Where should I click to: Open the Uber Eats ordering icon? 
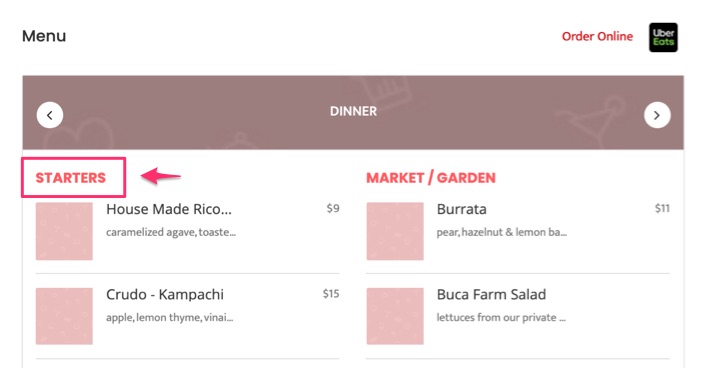[x=663, y=37]
